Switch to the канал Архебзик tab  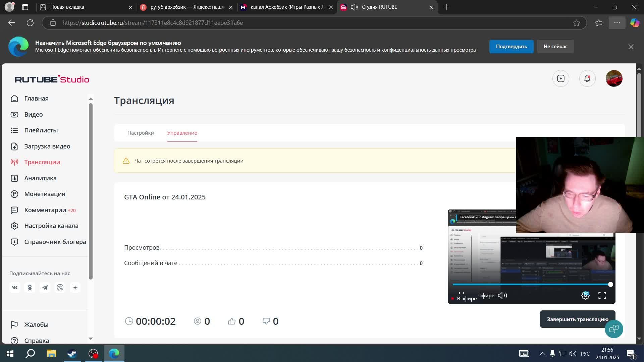pos(287,7)
